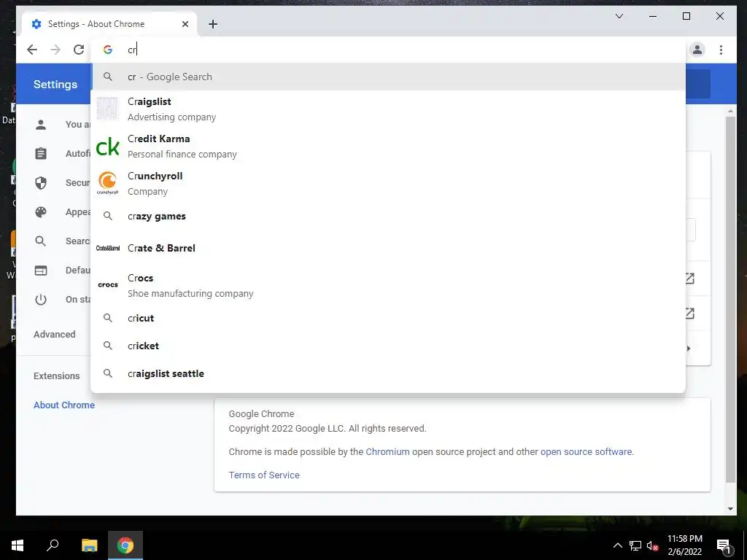Expand the Advanced settings section
This screenshot has height=560, width=747.
point(54,334)
